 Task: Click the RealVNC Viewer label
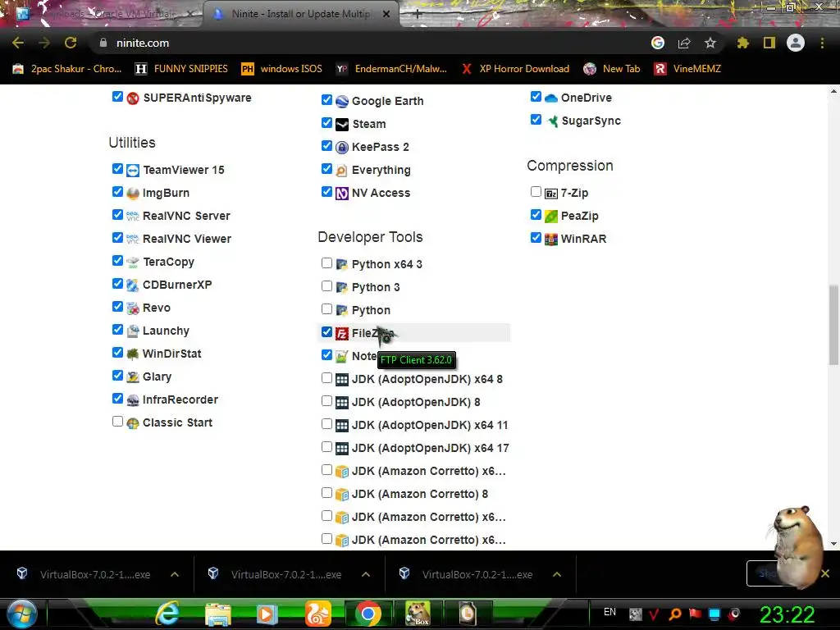(x=186, y=239)
